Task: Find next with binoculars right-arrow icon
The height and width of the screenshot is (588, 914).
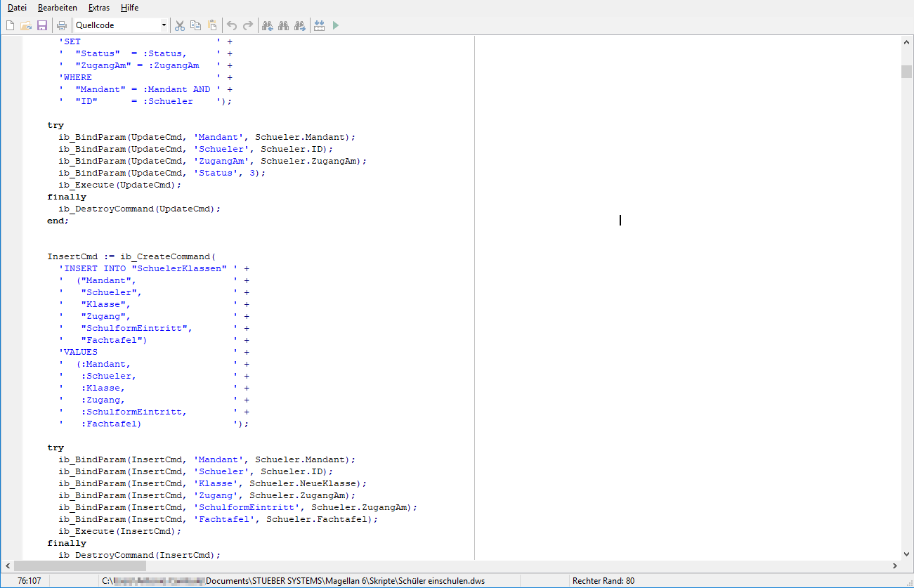Action: (299, 25)
